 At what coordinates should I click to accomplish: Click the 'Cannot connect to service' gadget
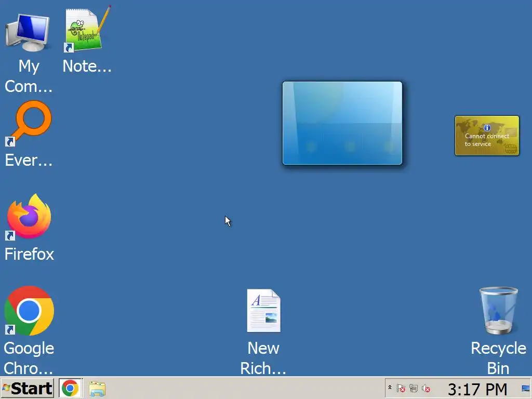tap(487, 136)
